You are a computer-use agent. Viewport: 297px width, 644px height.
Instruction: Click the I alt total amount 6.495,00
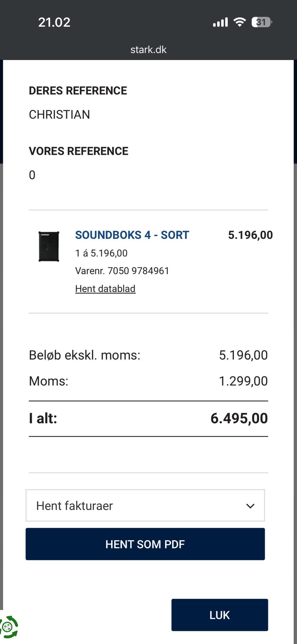coord(239,418)
